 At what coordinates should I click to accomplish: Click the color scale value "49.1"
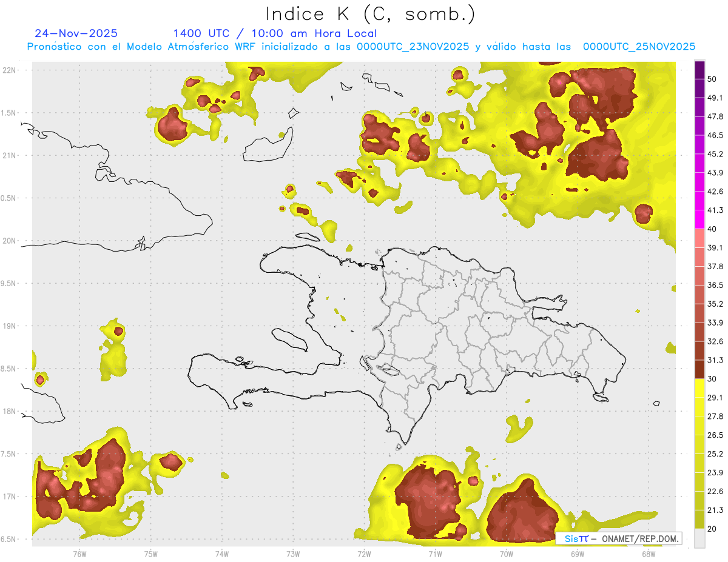715,98
